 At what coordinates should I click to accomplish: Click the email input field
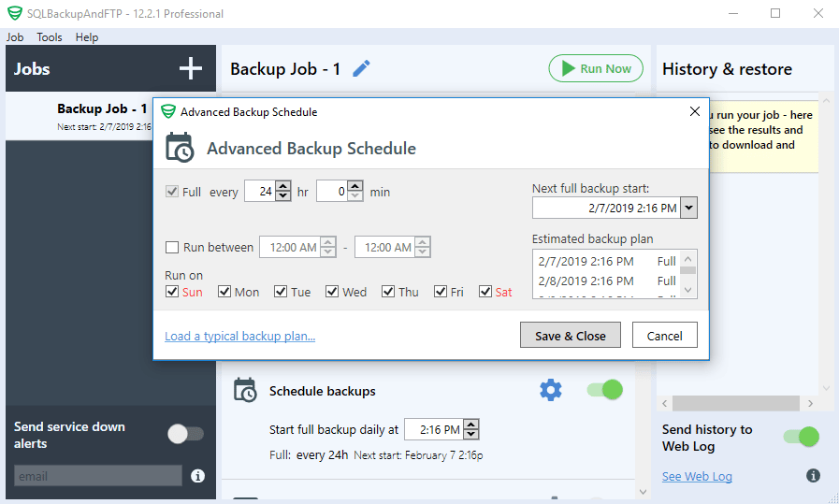click(x=98, y=476)
